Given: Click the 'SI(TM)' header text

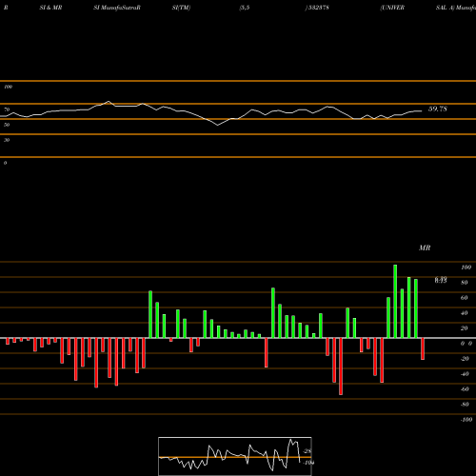Looking at the screenshot, I should coord(181,8).
